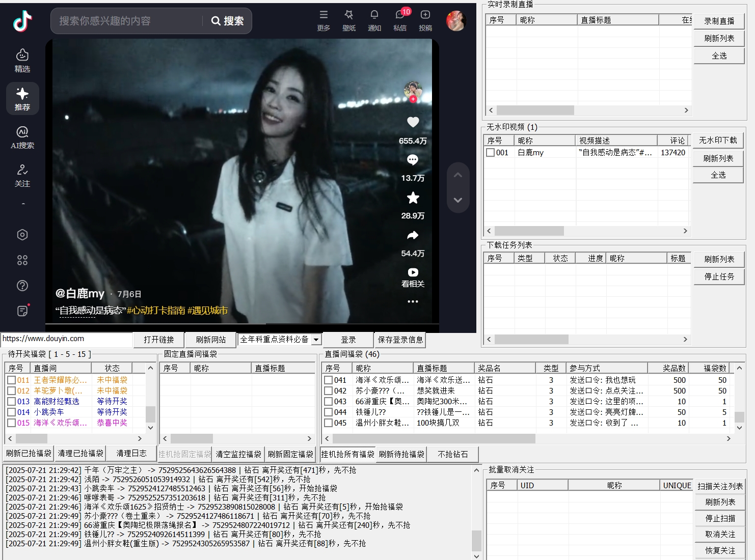
Task: Click the TikTok/Douyin logo
Action: click(x=22, y=21)
